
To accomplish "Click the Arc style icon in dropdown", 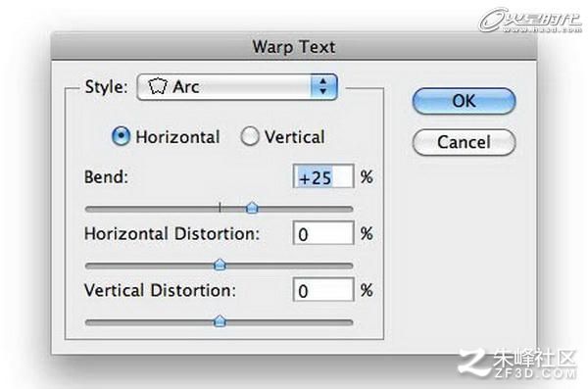I will coord(157,86).
